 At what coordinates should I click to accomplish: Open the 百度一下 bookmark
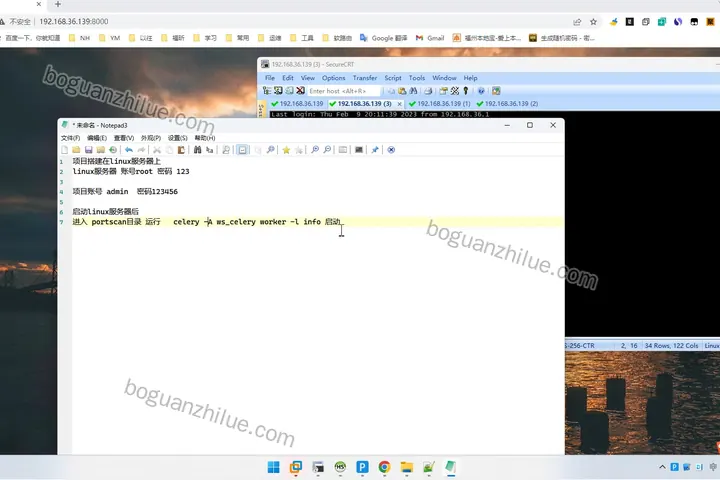[x=30, y=38]
